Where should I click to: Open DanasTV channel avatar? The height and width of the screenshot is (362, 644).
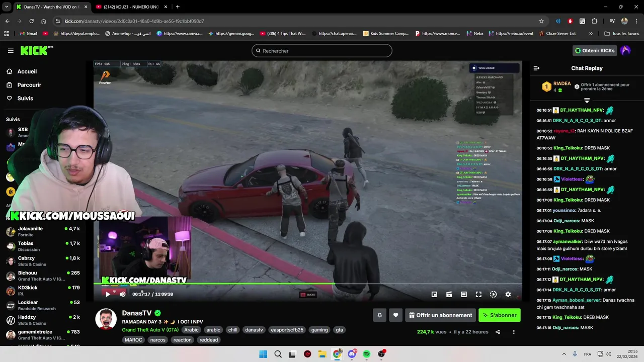click(x=106, y=319)
